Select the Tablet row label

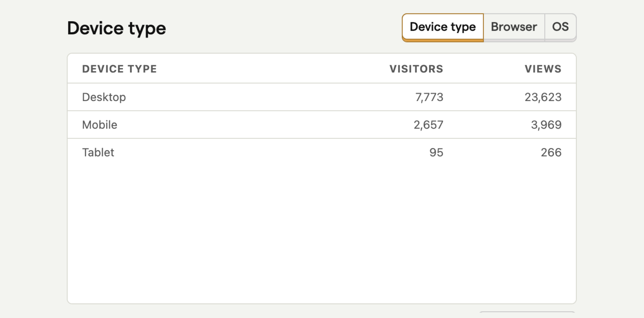pyautogui.click(x=98, y=152)
